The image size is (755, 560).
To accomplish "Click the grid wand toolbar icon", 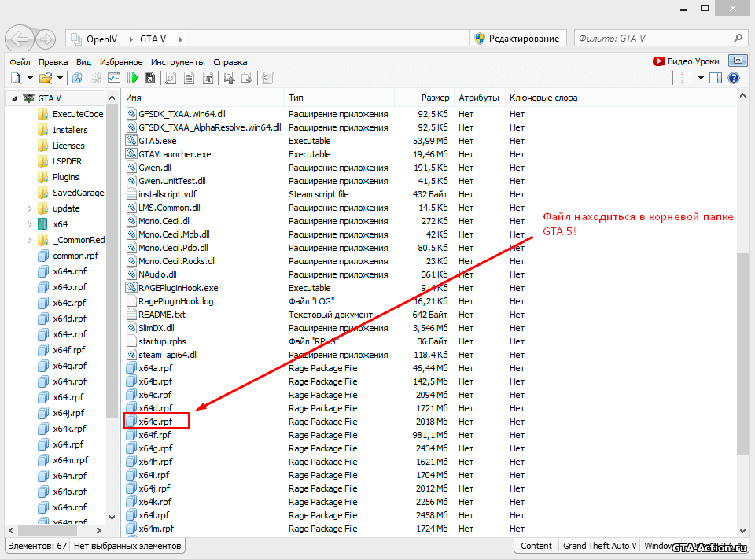I will [x=96, y=78].
